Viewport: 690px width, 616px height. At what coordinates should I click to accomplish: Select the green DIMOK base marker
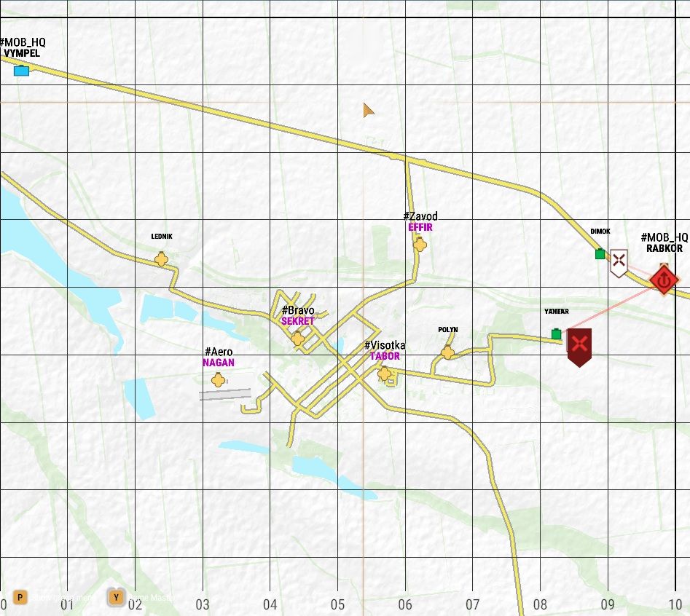[600, 254]
